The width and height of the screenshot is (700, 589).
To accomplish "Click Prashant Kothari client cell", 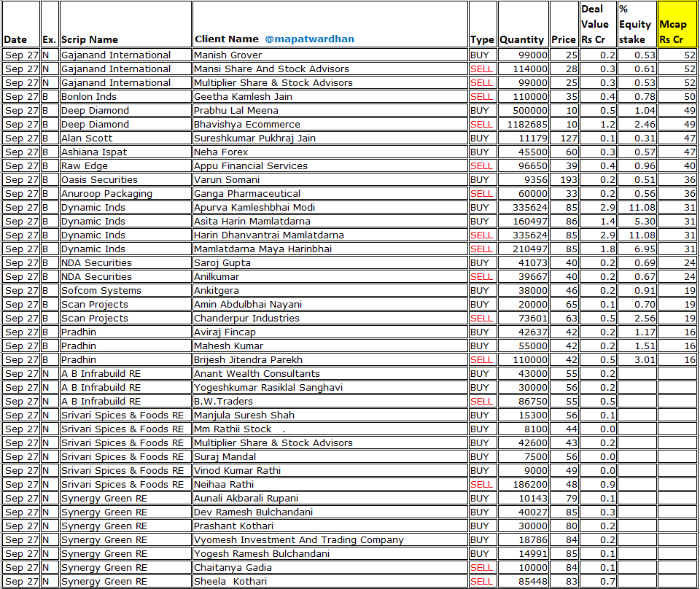I will (330, 525).
